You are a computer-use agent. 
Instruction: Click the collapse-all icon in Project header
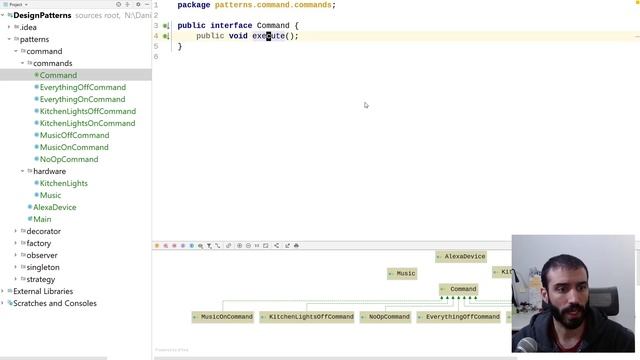(x=128, y=4)
